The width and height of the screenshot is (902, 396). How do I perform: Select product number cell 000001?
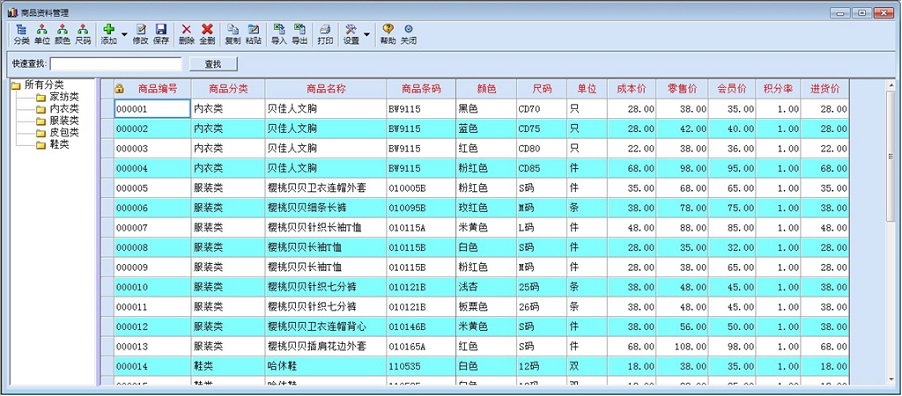[152, 109]
